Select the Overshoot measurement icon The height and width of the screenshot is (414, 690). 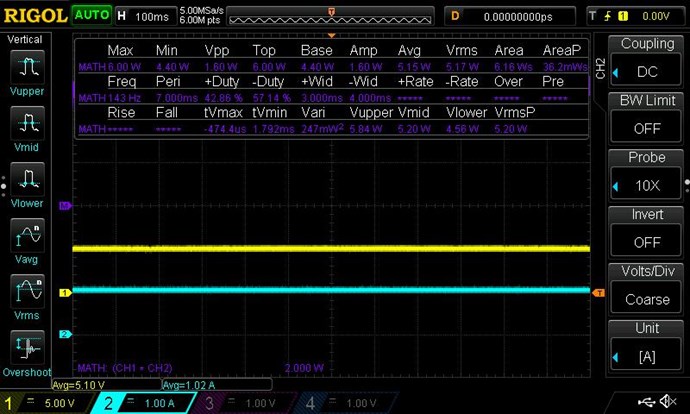pos(27,347)
